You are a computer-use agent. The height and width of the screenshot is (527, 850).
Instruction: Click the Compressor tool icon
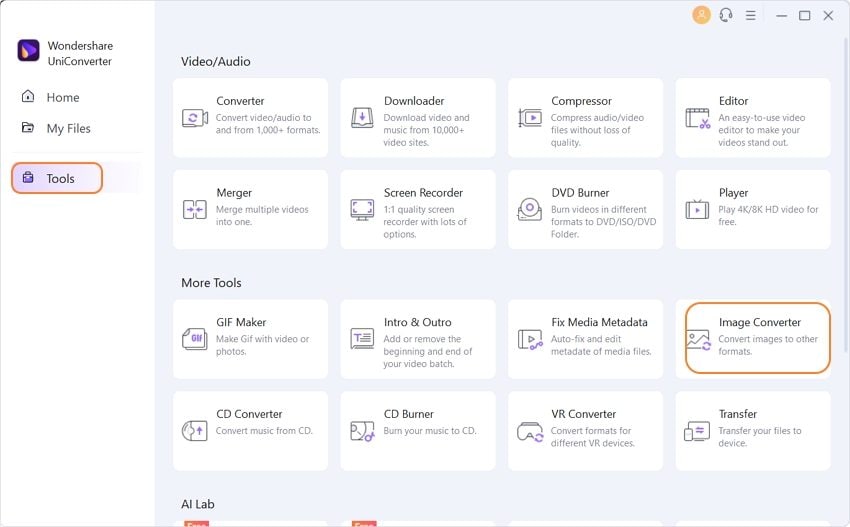point(530,118)
